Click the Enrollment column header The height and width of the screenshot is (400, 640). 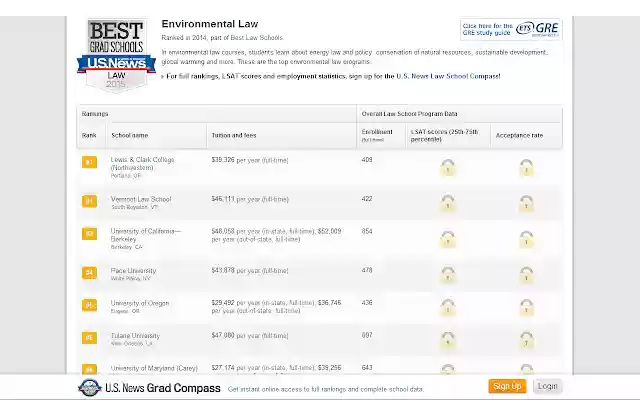tap(377, 135)
